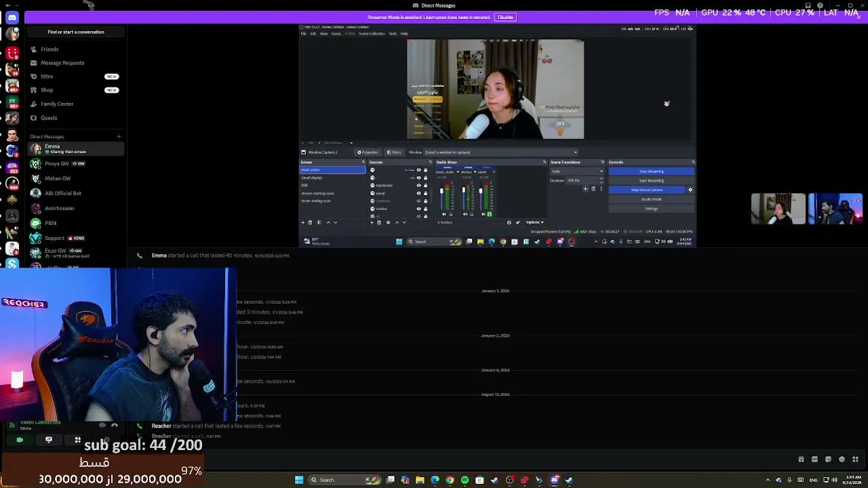The height and width of the screenshot is (488, 868).
Task: Open Spotify from the Windows taskbar
Action: [x=465, y=480]
